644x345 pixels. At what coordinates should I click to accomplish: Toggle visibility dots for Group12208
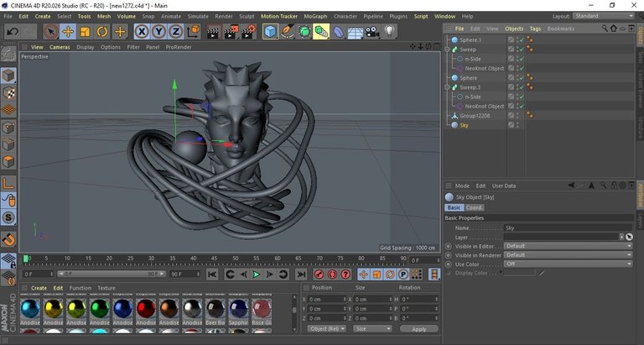coord(517,116)
